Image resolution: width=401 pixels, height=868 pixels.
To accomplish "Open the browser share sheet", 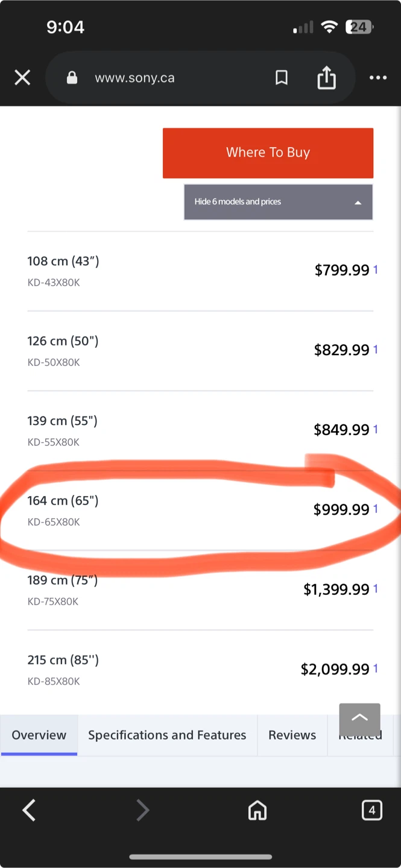I will pyautogui.click(x=326, y=77).
